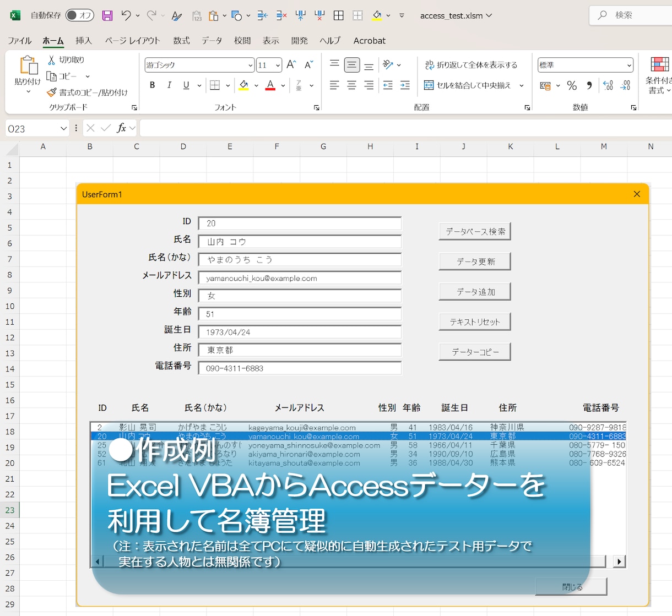The image size is (672, 616).
Task: Select list row with kageyama_kouji@example.com
Action: tap(359, 427)
